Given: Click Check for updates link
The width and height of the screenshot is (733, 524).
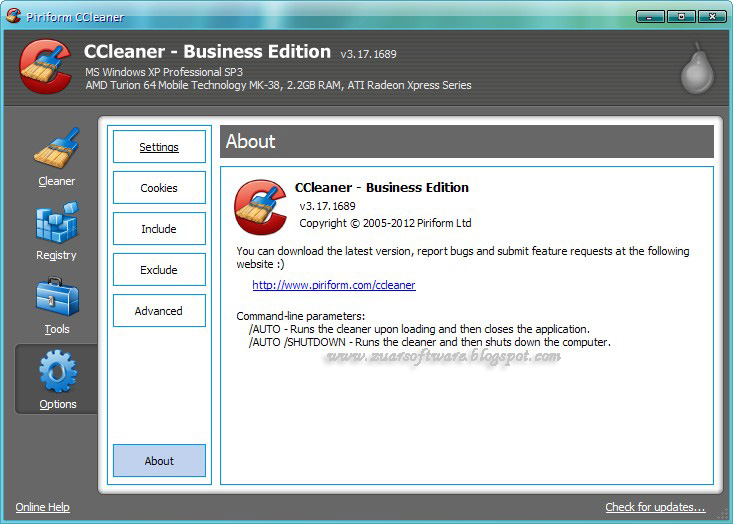Looking at the screenshot, I should [655, 507].
